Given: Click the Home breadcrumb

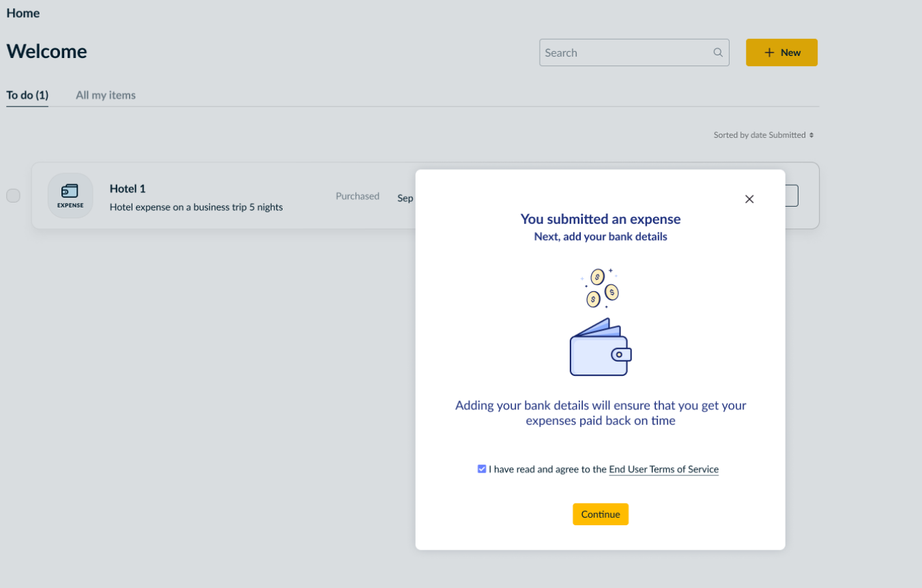Looking at the screenshot, I should [23, 13].
